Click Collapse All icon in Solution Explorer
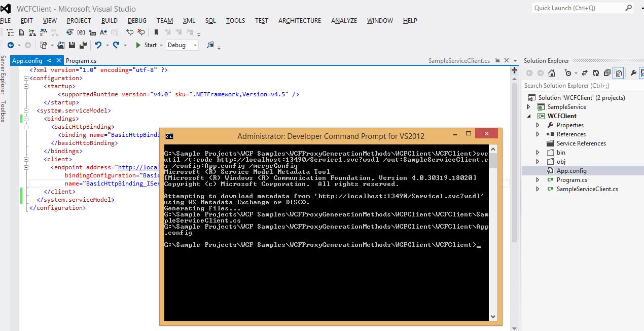Image resolution: width=644 pixels, height=331 pixels. pos(607,73)
